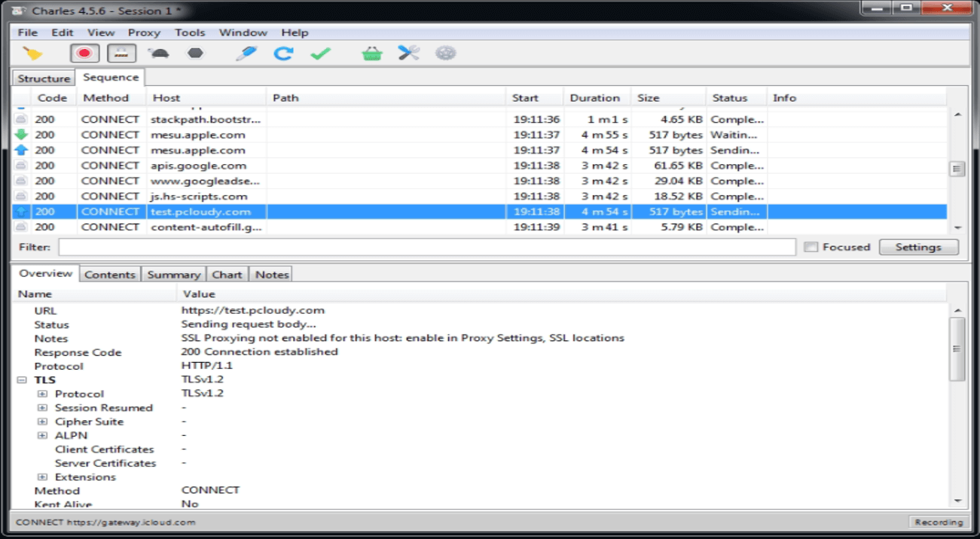Screen dimensions: 980x539
Task: Click the broom Clear Session icon
Action: tap(32, 53)
